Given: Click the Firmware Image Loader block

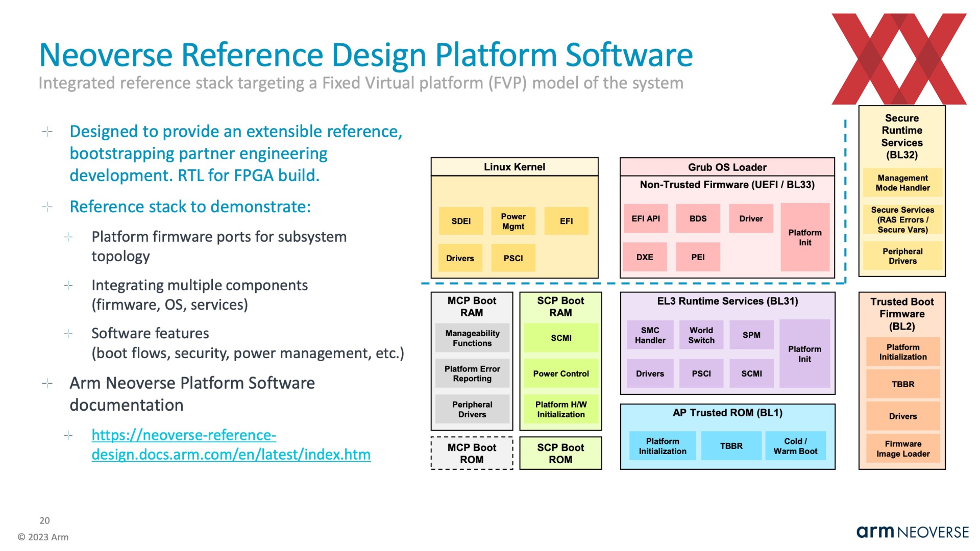Looking at the screenshot, I should [902, 448].
